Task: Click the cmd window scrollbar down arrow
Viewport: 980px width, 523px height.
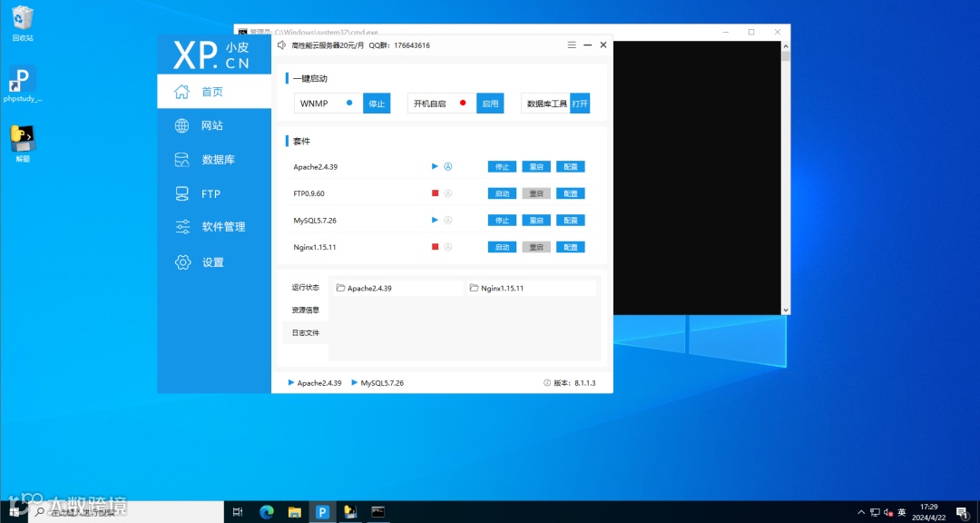Action: click(x=786, y=310)
